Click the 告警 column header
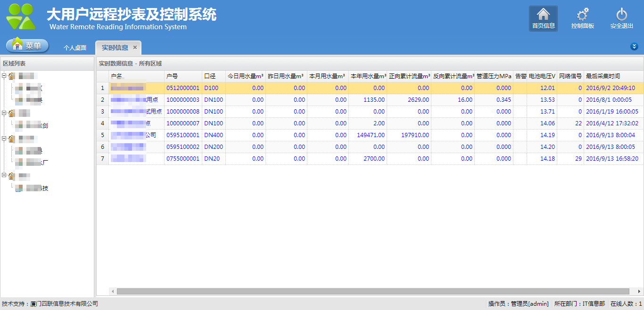 click(x=520, y=76)
